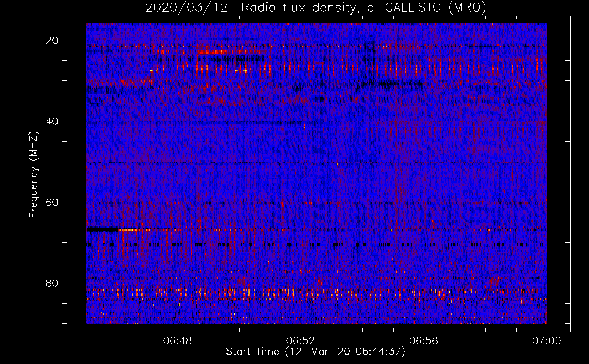This screenshot has height=364, width=589.
Task: Click the 40 frequency tick label
Action: coord(52,121)
